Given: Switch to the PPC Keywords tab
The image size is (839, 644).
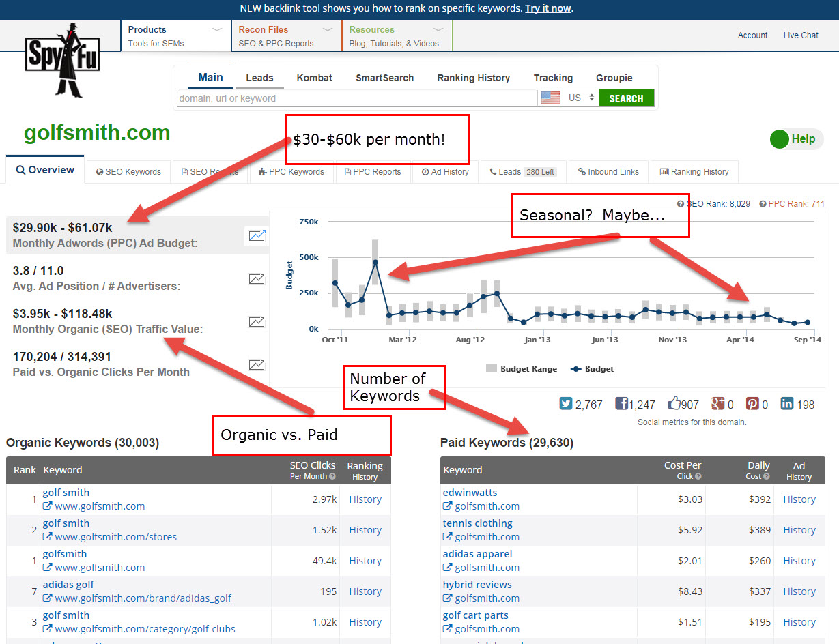Looking at the screenshot, I should pyautogui.click(x=291, y=172).
